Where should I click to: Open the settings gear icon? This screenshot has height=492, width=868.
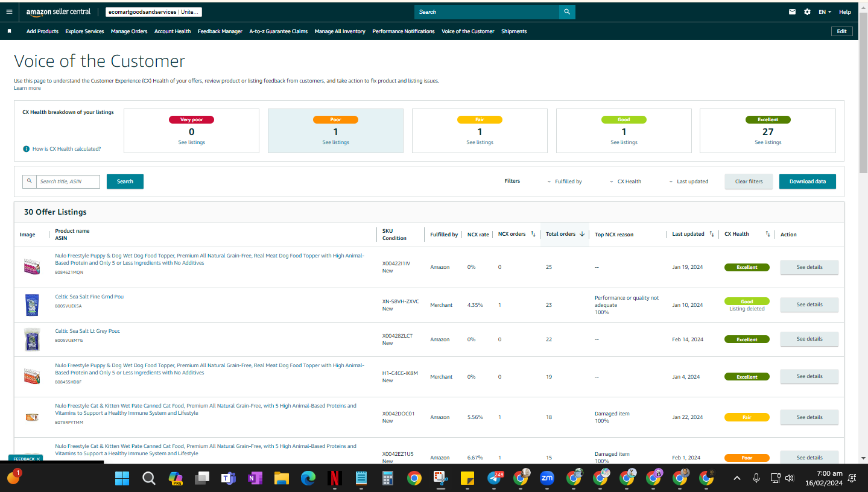807,11
